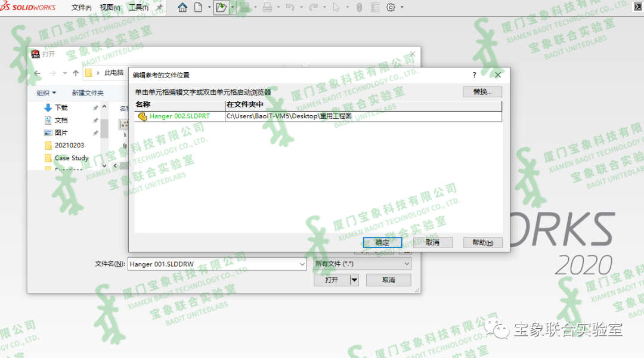Open the file type filter 所有文件 dropdown

coord(407,264)
